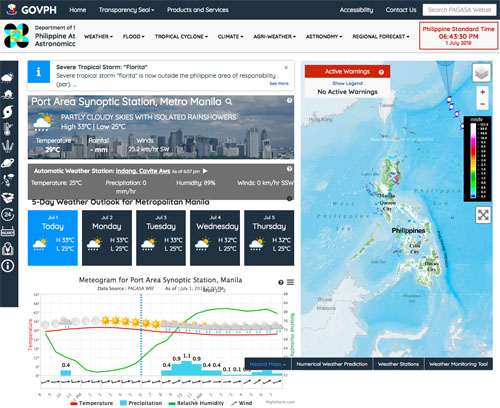Click the thermometer climate sidebar icon
The width and height of the screenshot is (500, 408).
pos(8,129)
